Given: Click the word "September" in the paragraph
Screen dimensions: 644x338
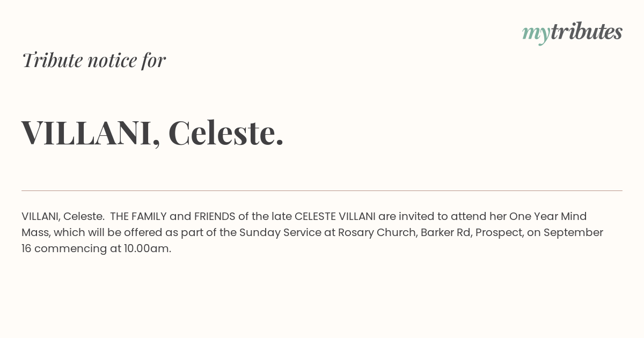Looking at the screenshot, I should pos(573,232).
